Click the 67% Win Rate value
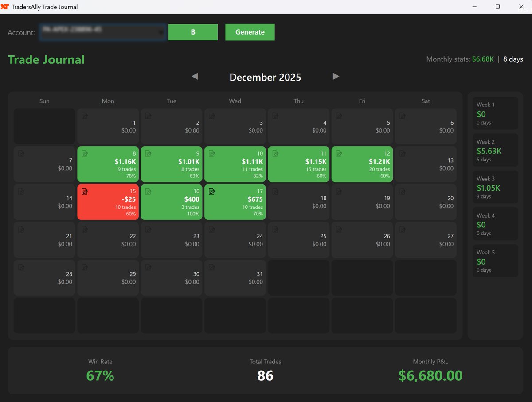532x402 pixels. pyautogui.click(x=100, y=376)
